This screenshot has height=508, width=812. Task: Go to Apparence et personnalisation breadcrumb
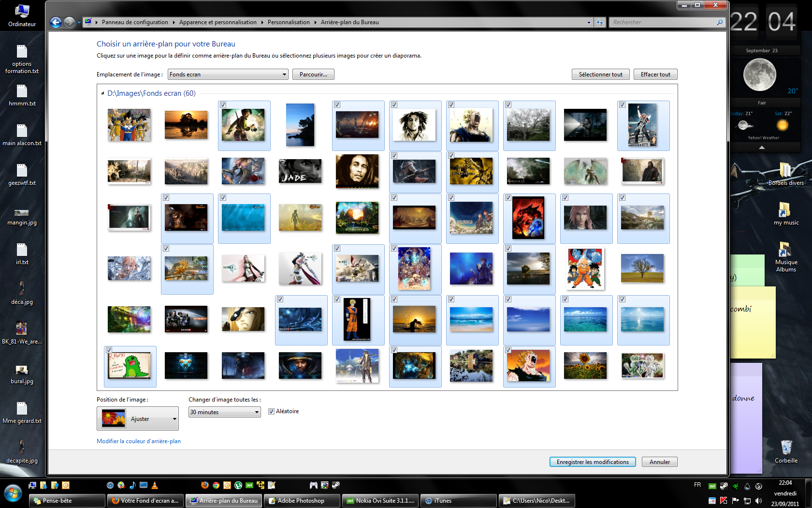(x=217, y=22)
